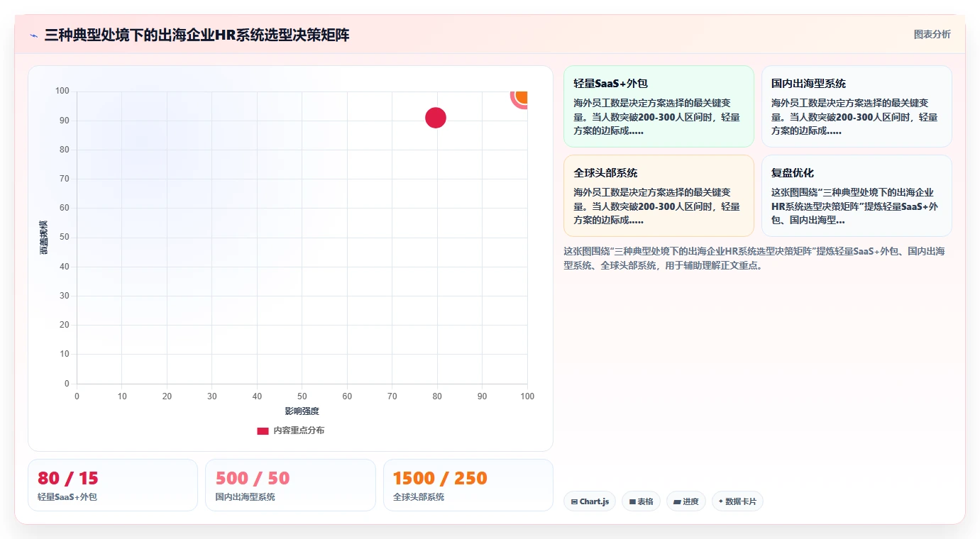Open the 国内出海型系统 card
Image resolution: width=980 pixels, height=539 pixels.
[x=857, y=106]
